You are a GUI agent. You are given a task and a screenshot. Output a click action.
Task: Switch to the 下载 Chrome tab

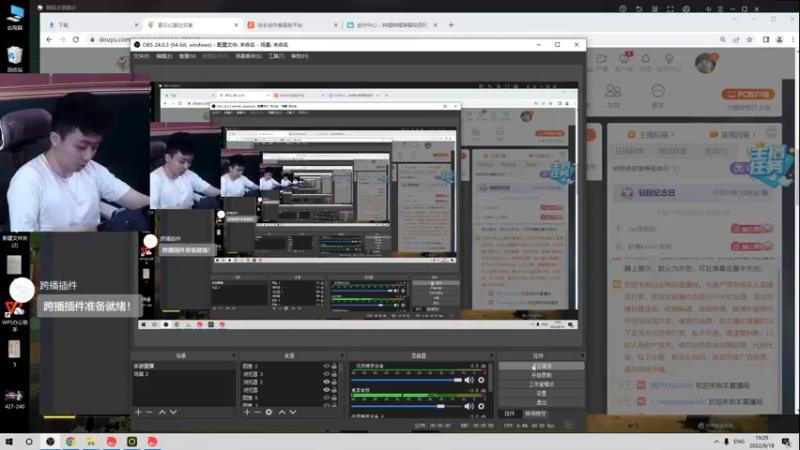(93, 24)
